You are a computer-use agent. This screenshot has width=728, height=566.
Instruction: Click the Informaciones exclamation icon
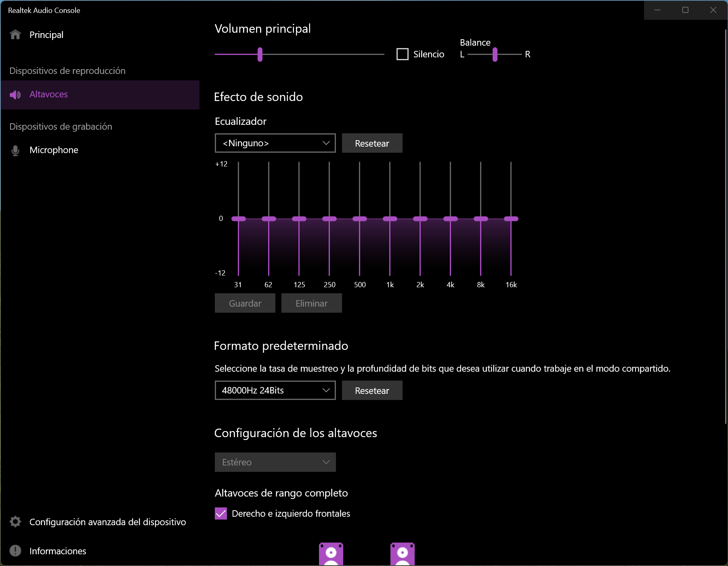pos(15,551)
